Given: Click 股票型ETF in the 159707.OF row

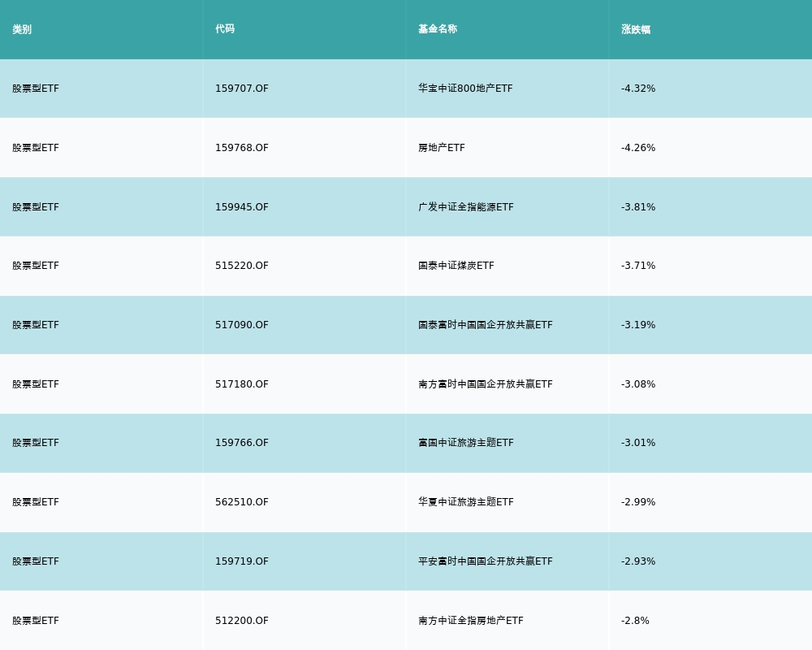Looking at the screenshot, I should [36, 89].
